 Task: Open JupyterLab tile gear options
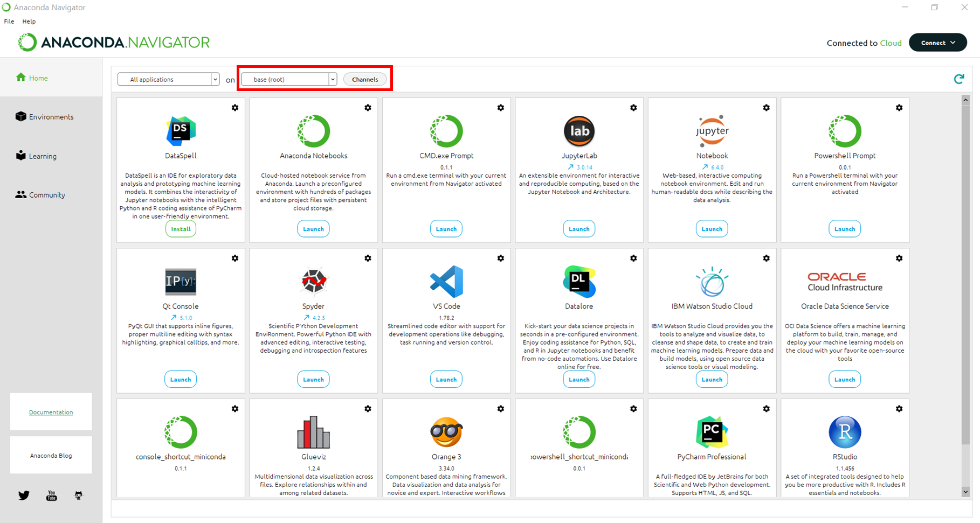click(x=633, y=108)
